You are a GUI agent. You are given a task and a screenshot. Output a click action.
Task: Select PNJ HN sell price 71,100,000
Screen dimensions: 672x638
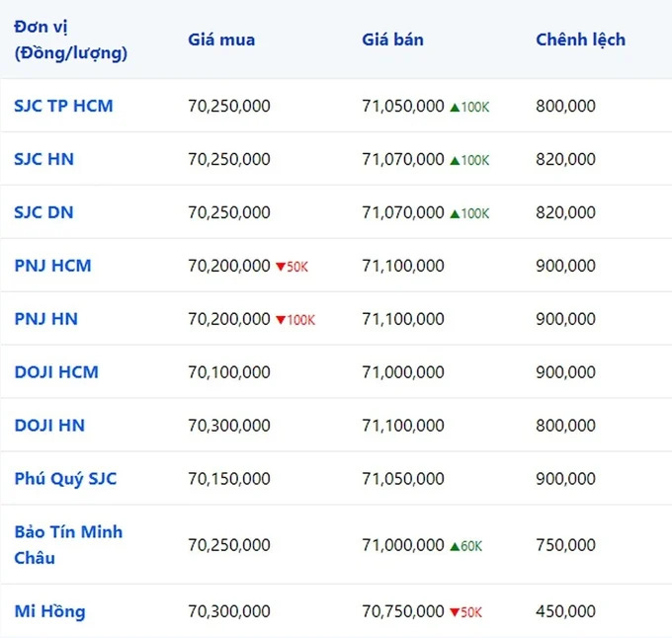(x=403, y=319)
